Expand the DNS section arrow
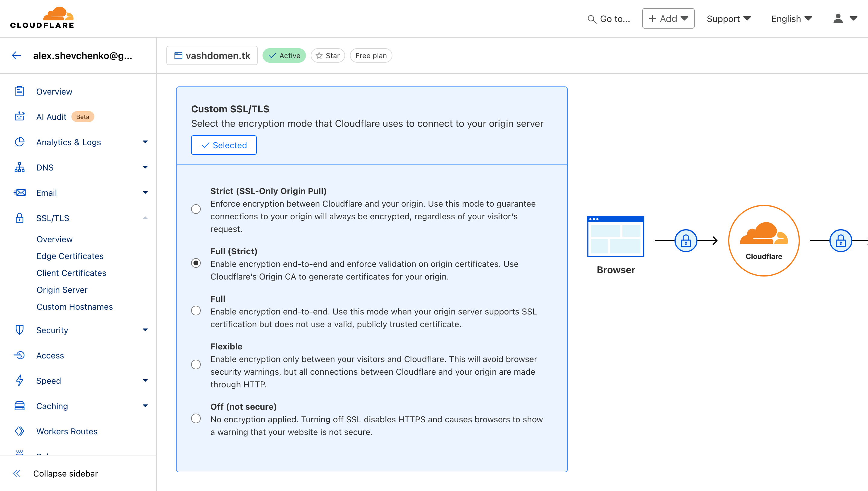 coord(145,167)
